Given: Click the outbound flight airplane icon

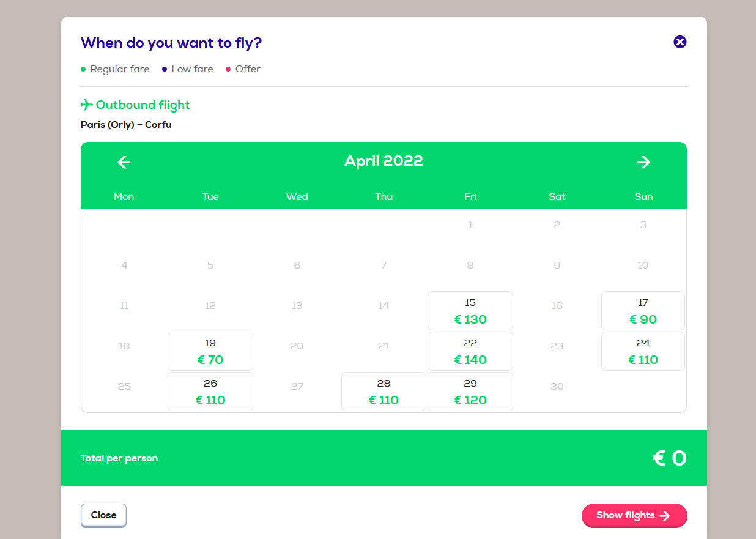Looking at the screenshot, I should click(x=87, y=105).
